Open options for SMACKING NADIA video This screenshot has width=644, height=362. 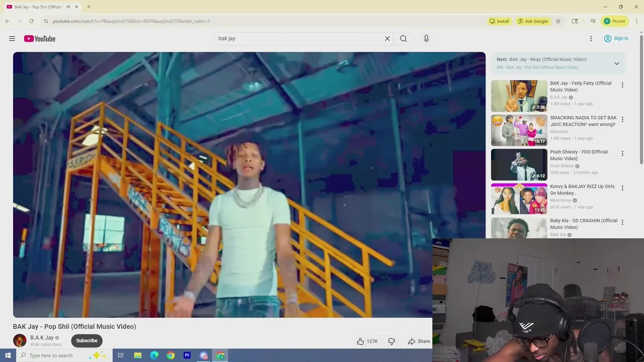pos(622,120)
